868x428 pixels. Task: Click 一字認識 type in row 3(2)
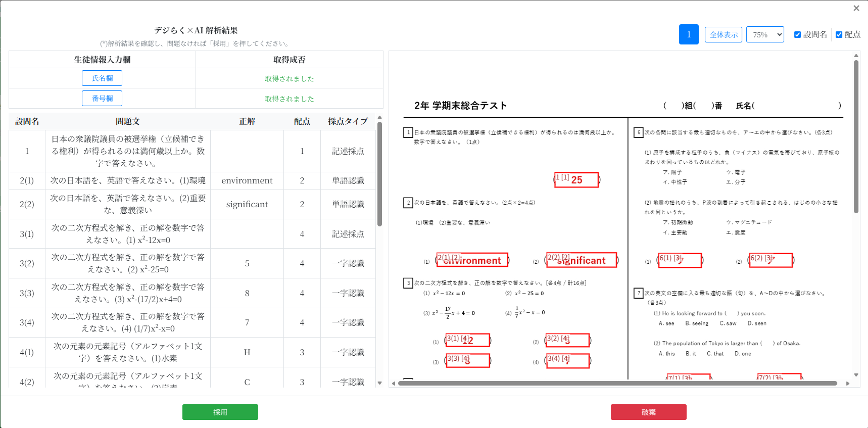coord(348,263)
